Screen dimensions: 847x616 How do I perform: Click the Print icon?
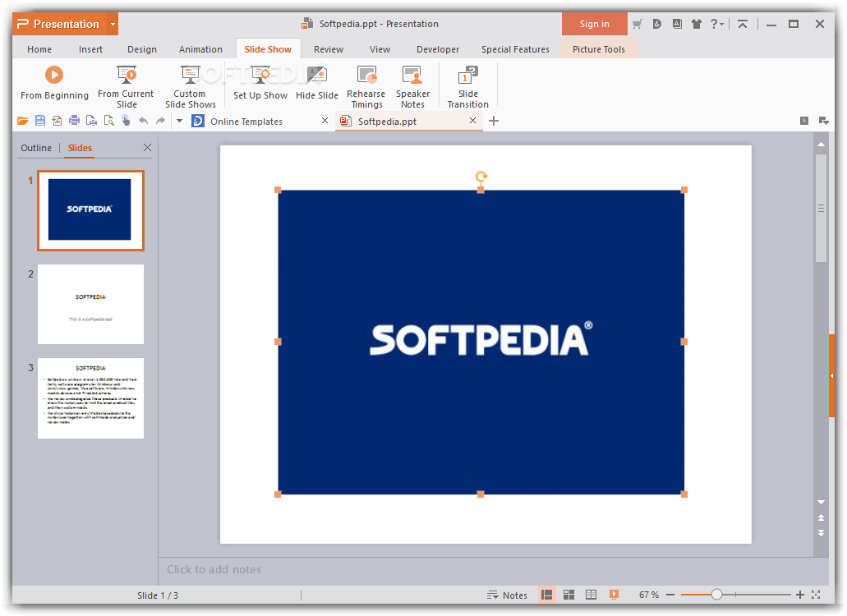click(74, 121)
